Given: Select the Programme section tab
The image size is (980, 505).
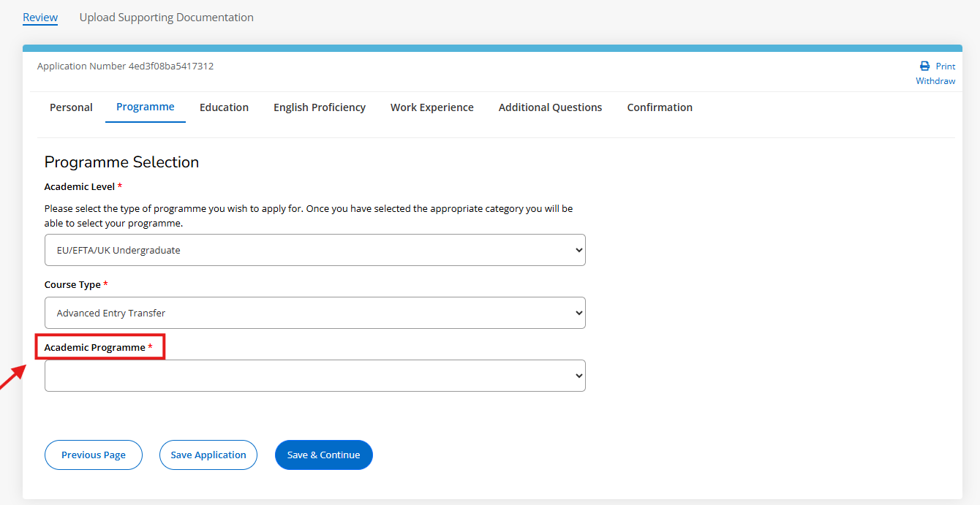Looking at the screenshot, I should point(145,107).
